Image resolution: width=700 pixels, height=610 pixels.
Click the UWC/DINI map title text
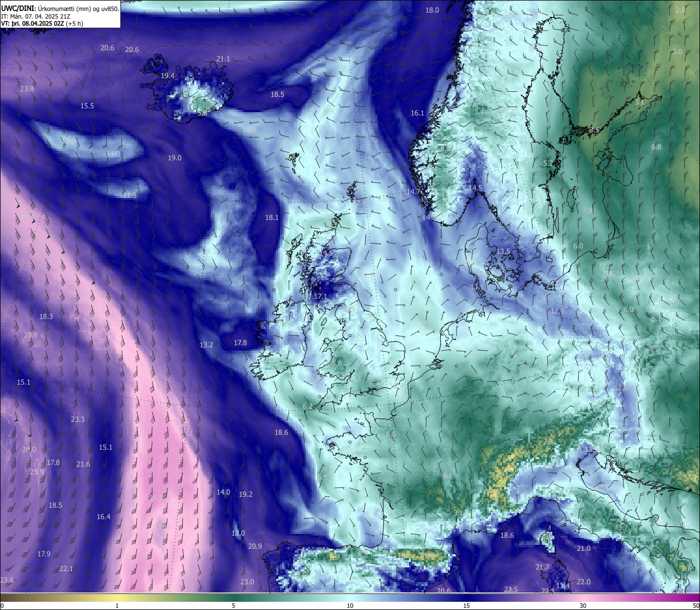coord(60,8)
